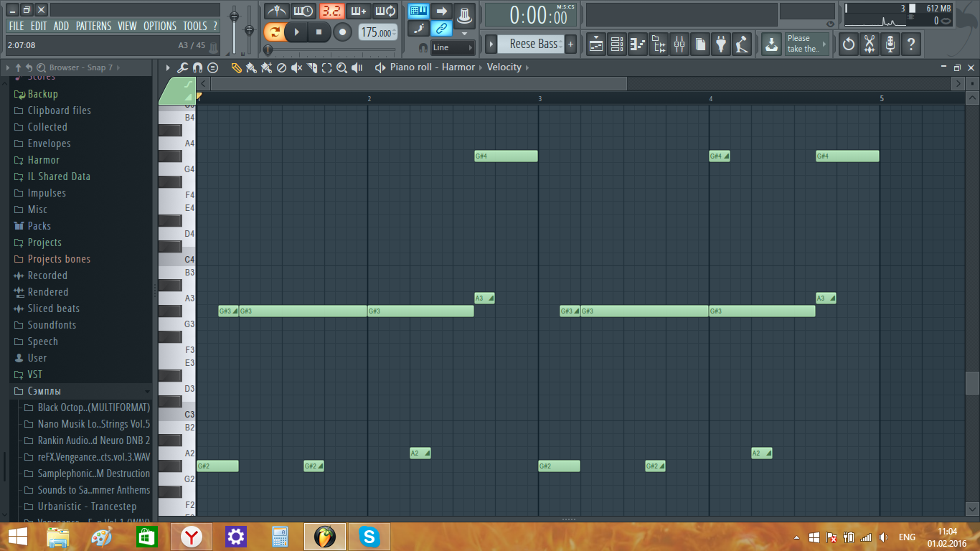
Task: Select the Mute tool in piano roll
Action: click(x=296, y=67)
